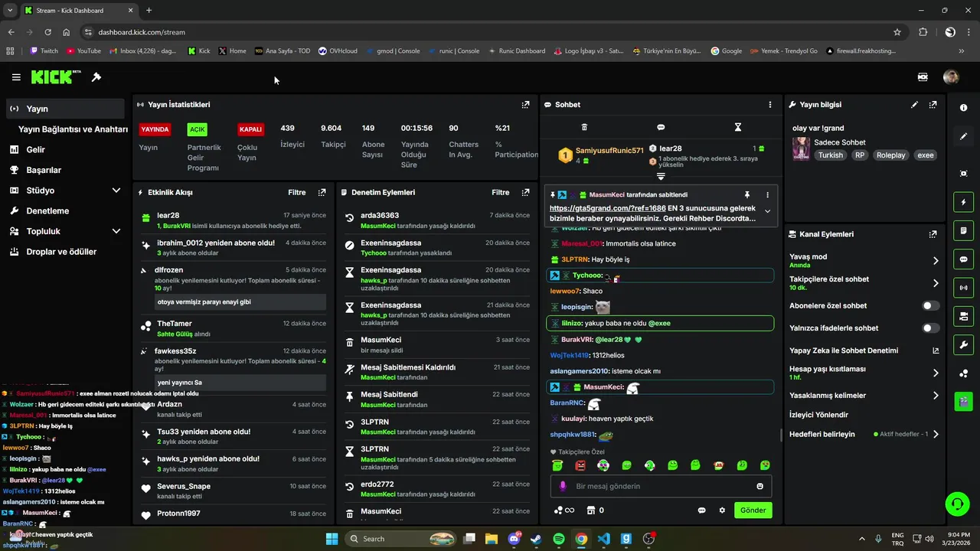
Task: Click the chat bubble icon in right sidebar
Action: coord(963,259)
